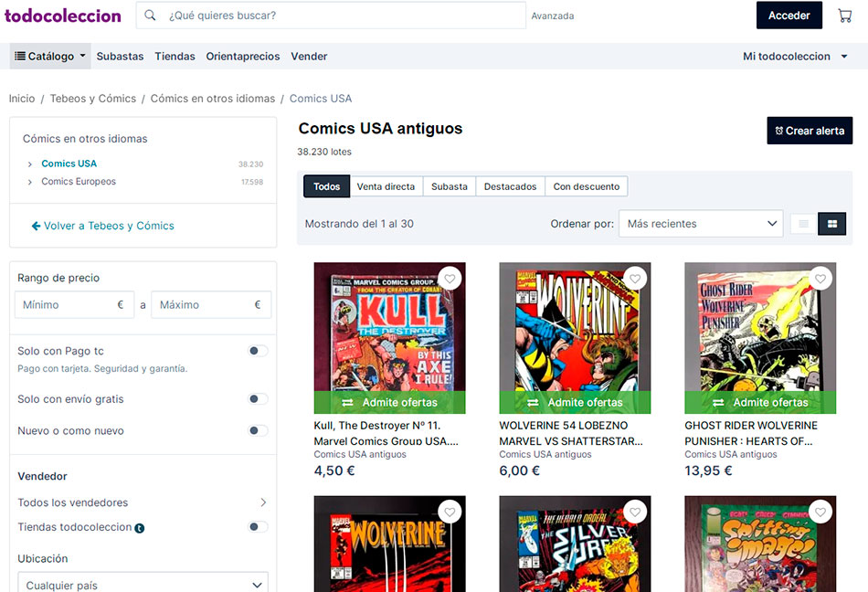Open Comics Europeos category link
Screen dimensions: 868x592
pos(79,182)
